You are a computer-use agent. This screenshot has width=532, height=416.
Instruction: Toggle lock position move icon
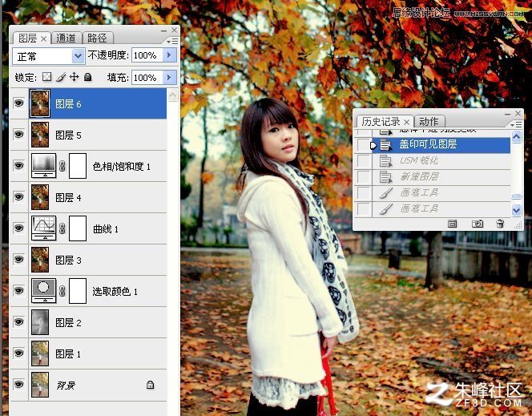tap(74, 77)
